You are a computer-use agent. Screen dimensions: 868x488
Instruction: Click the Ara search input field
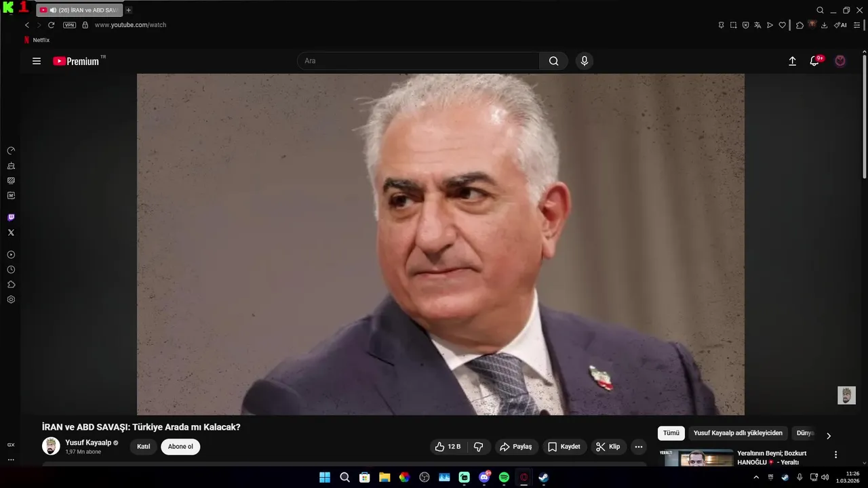pos(418,61)
